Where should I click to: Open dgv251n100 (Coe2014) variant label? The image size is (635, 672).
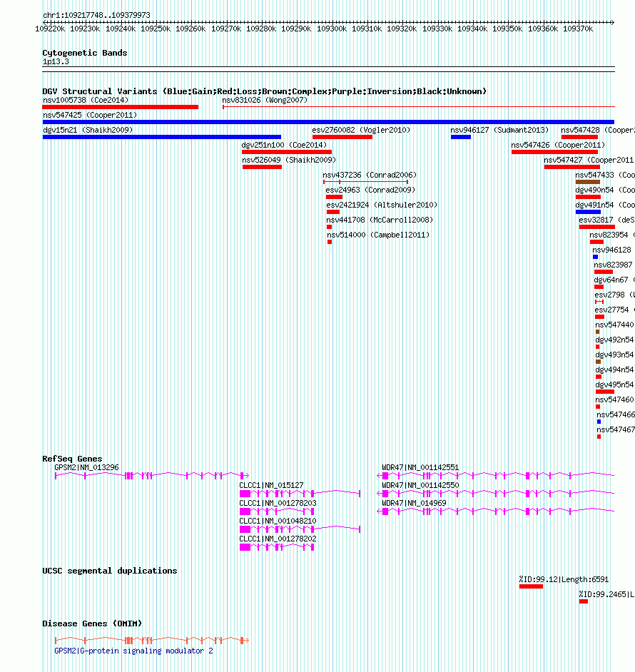(284, 145)
